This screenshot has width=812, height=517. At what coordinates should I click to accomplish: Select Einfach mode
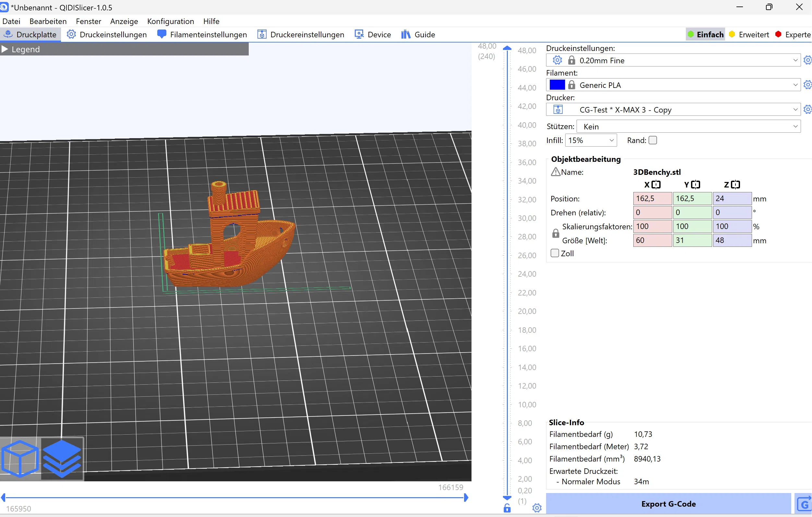point(705,34)
